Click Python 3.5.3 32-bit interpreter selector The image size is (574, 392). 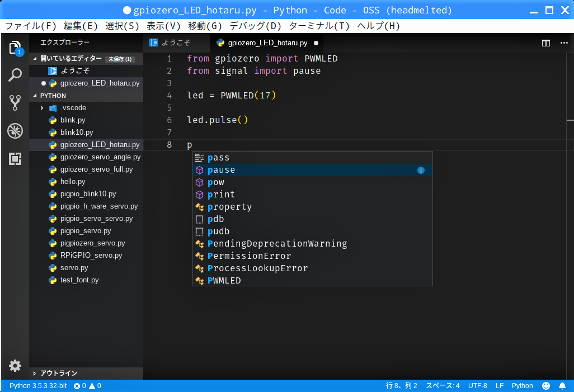(38, 386)
